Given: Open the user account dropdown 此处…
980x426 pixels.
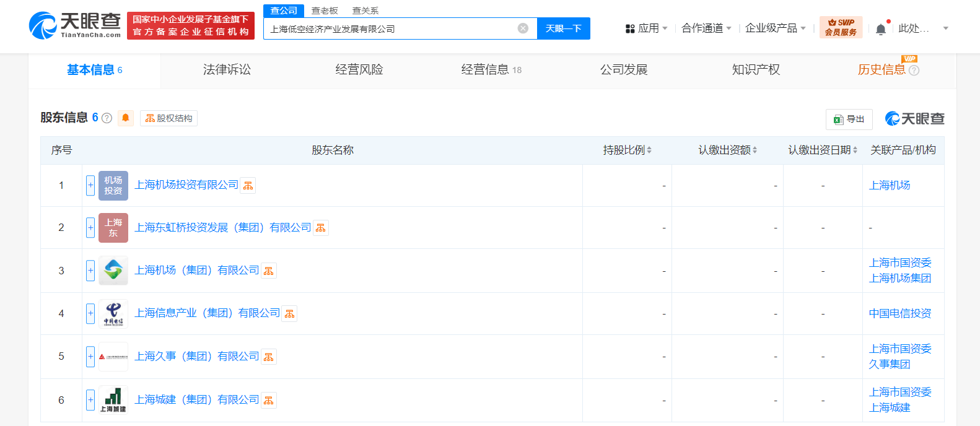Looking at the screenshot, I should point(923,28).
